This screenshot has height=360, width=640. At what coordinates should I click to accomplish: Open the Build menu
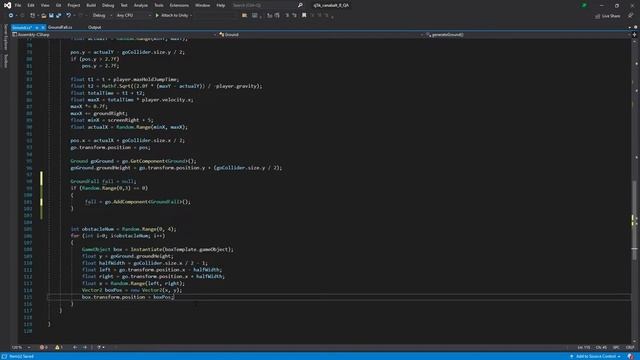tap(91, 5)
